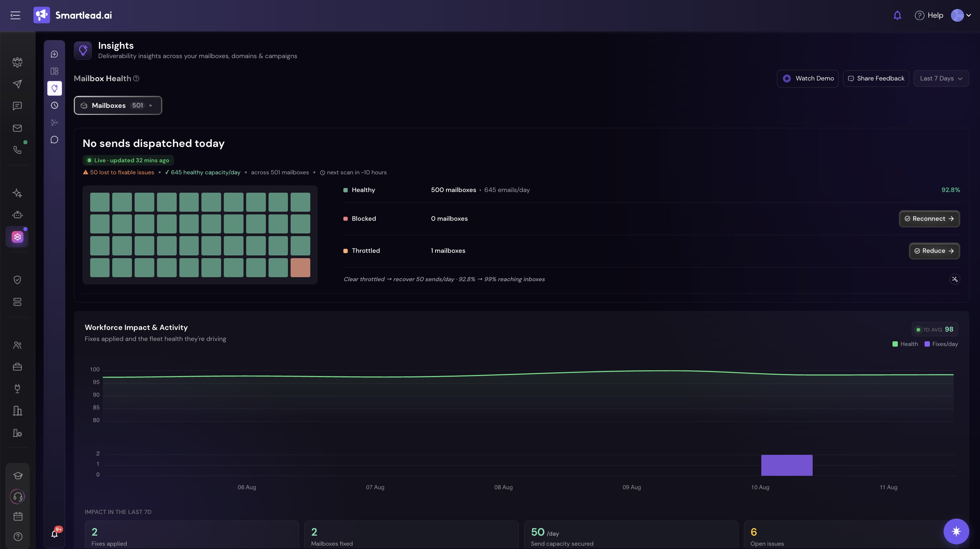Open the chat bubble icon in sub-sidebar
980x549 pixels.
click(54, 140)
